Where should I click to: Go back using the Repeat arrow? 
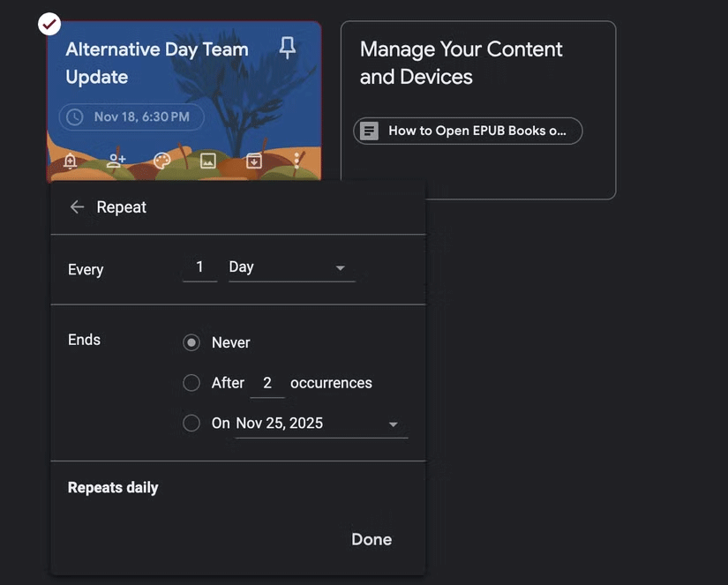click(x=77, y=207)
